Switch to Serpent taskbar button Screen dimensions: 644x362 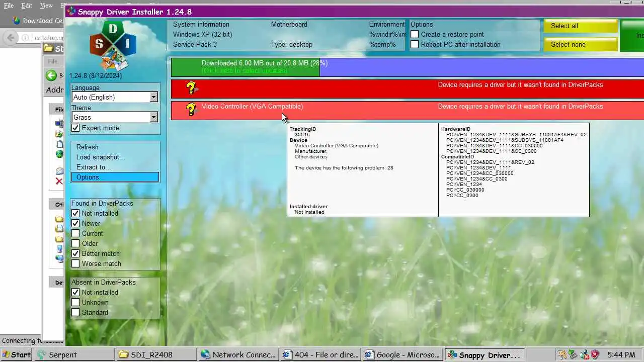75,354
